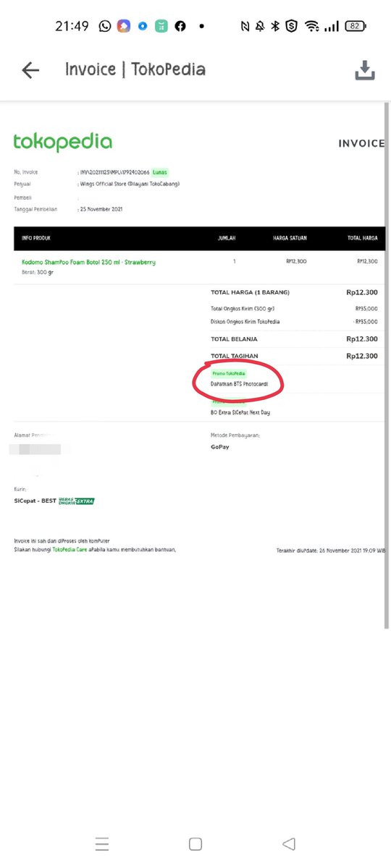Go back with the triangle navigation button
The width and height of the screenshot is (391, 868).
pyautogui.click(x=289, y=843)
